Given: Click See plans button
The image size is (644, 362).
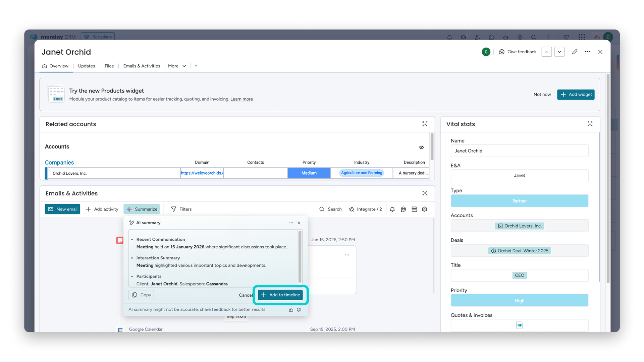Looking at the screenshot, I should 98,37.
